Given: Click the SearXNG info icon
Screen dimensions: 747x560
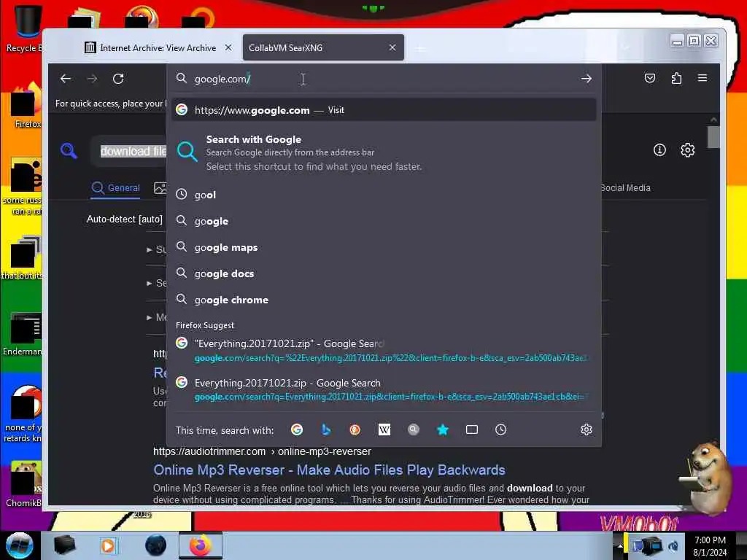Looking at the screenshot, I should [659, 150].
